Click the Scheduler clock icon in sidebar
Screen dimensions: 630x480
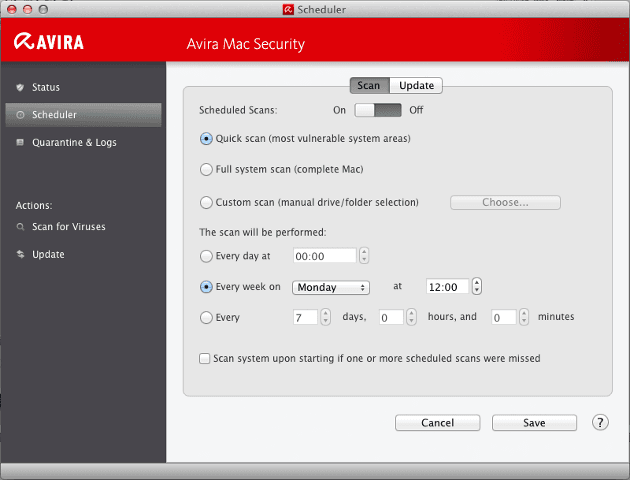click(20, 115)
